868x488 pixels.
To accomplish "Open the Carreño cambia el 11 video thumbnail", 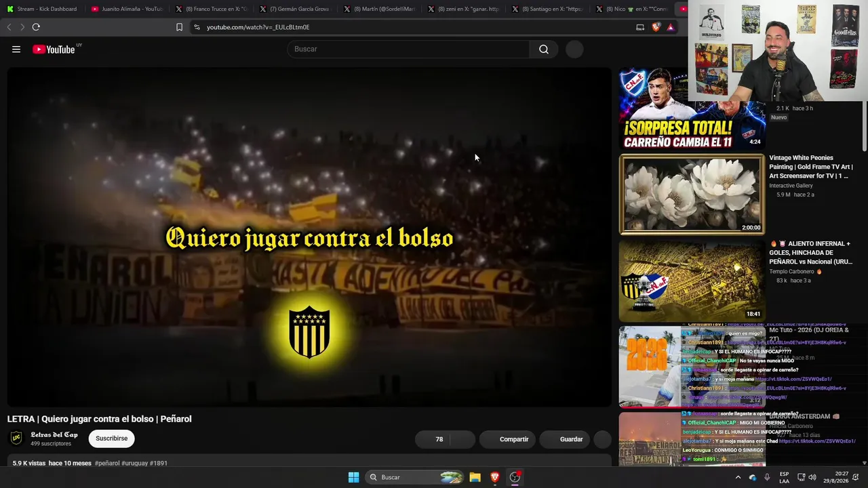I will (x=692, y=108).
